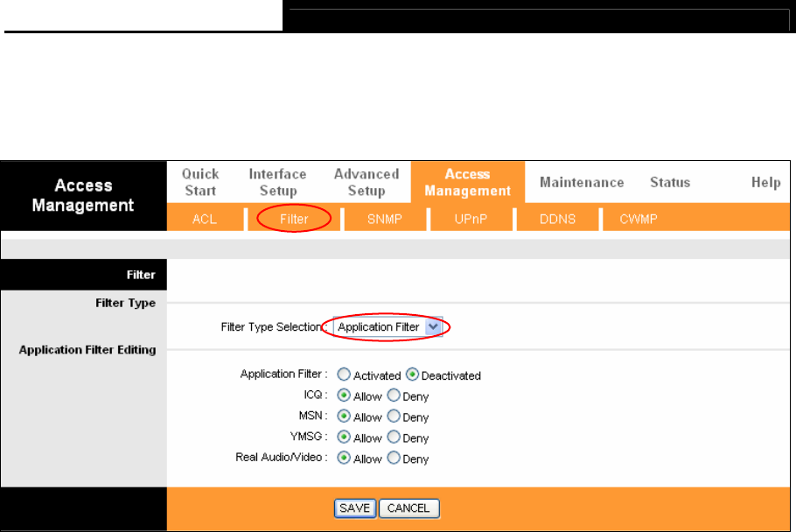The height and width of the screenshot is (532, 796).
Task: Open the Advanced Setup tab
Action: (367, 182)
